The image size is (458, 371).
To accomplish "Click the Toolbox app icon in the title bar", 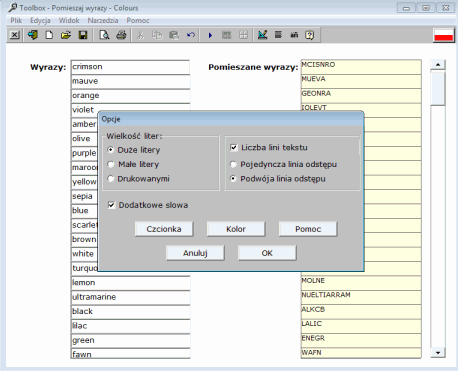I will 13,7.
